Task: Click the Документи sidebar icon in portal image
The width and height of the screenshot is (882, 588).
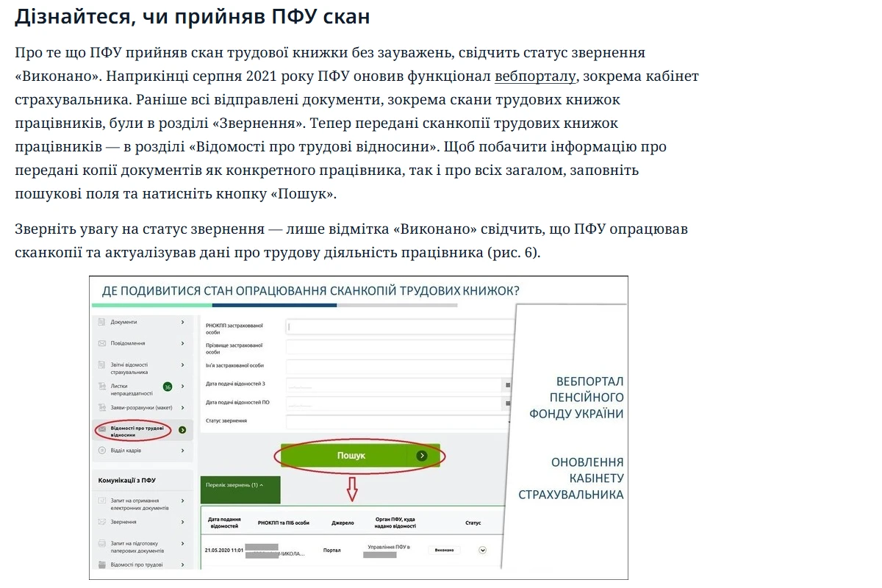Action: (x=102, y=323)
